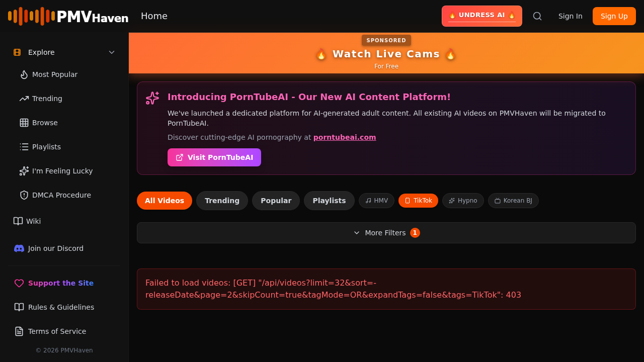Click the HMV music note icon
Image resolution: width=644 pixels, height=362 pixels.
pos(368,201)
